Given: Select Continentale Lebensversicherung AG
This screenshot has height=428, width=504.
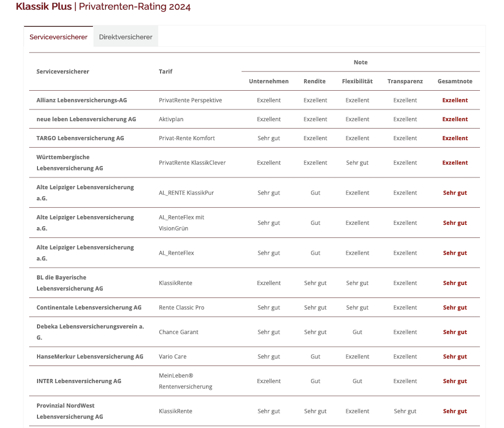Looking at the screenshot, I should click(x=89, y=308).
